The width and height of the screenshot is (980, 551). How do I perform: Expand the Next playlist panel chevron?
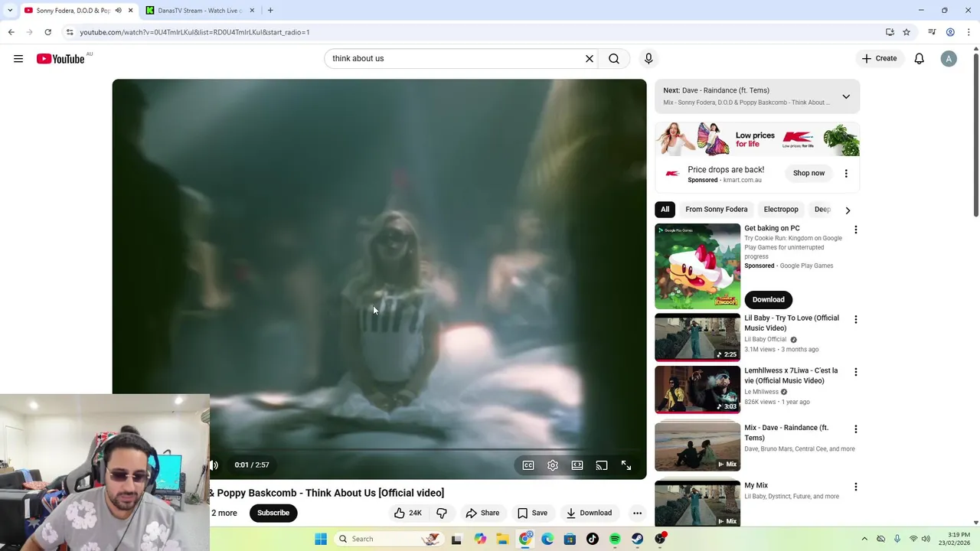coord(846,97)
